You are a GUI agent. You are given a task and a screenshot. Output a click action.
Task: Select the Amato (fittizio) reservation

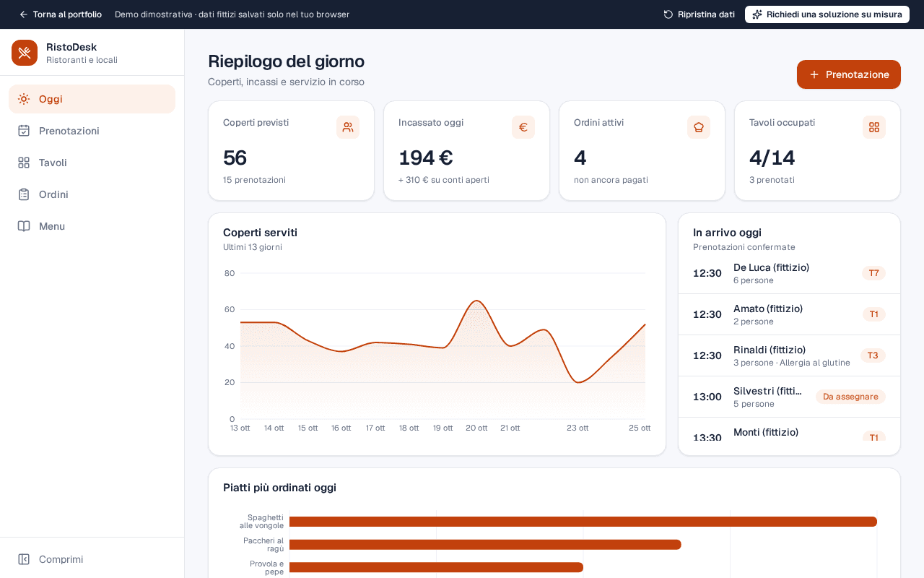tap(789, 314)
